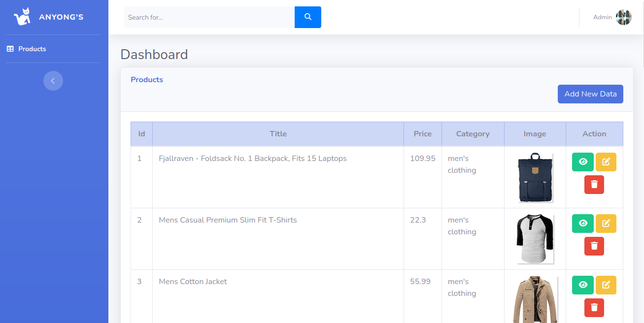Delete the Mens Casual Slim Fit T-Shirts

[594, 246]
